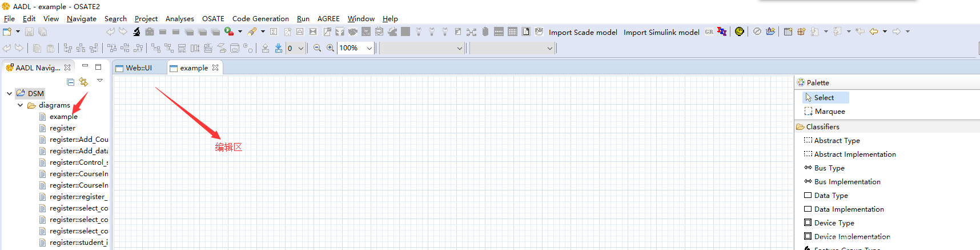Open the Code Generation menu
Screen dimensions: 980x250
(260, 19)
